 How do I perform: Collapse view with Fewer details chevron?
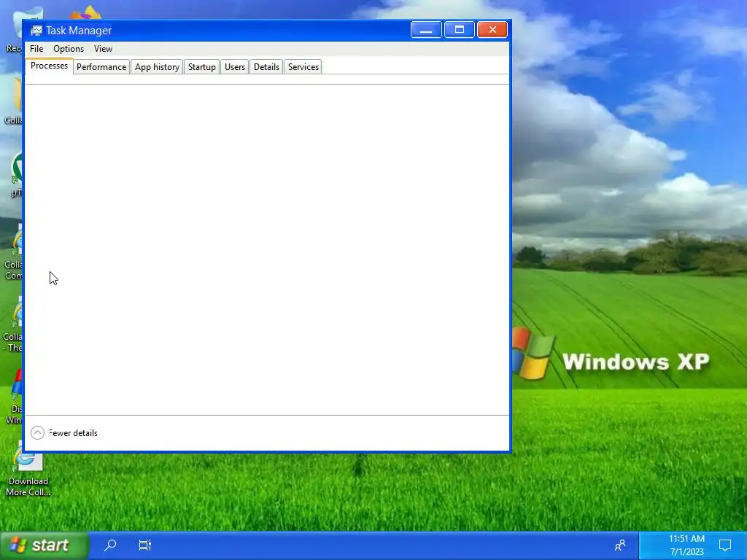(x=38, y=433)
